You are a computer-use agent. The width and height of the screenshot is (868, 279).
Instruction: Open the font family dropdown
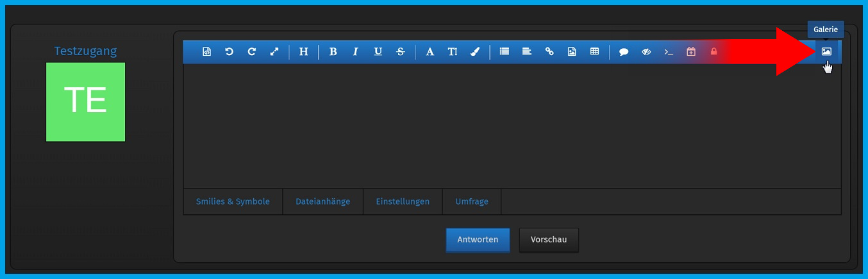pos(430,52)
